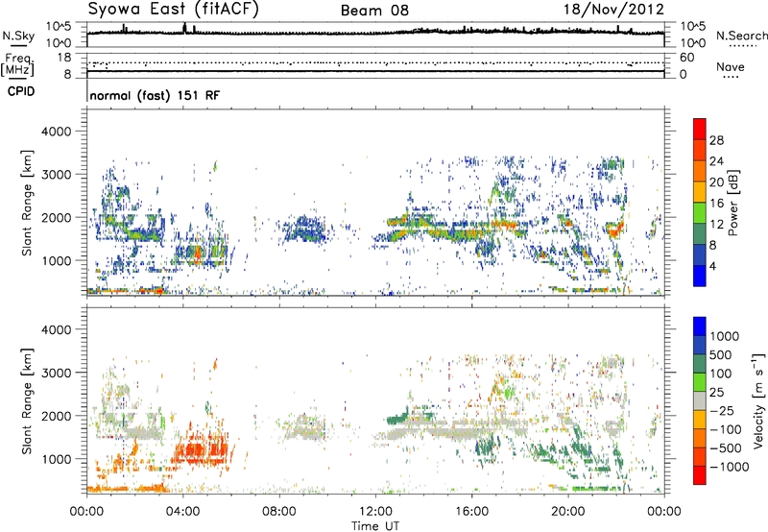Click the 'normal (fast) 151 RF' text

155,95
